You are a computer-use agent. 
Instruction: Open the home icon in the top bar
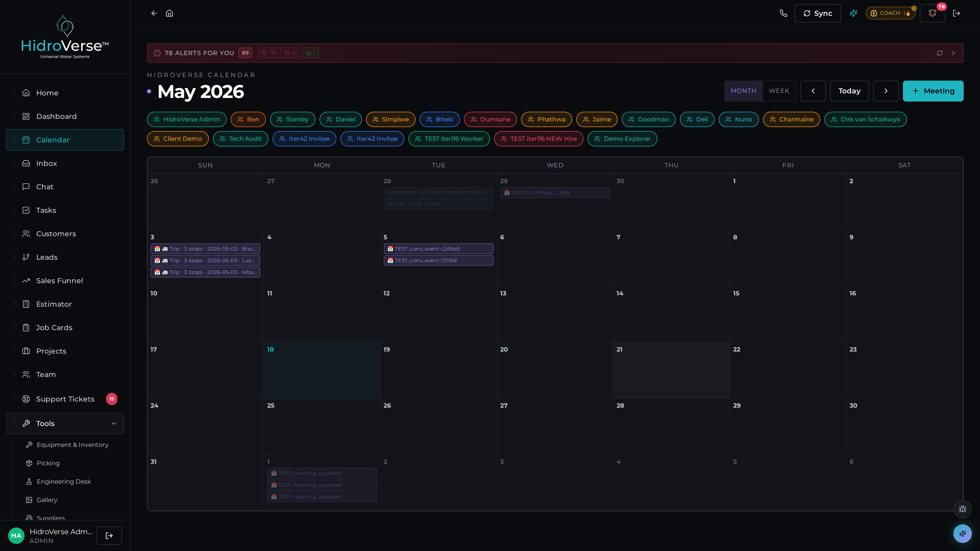point(169,13)
